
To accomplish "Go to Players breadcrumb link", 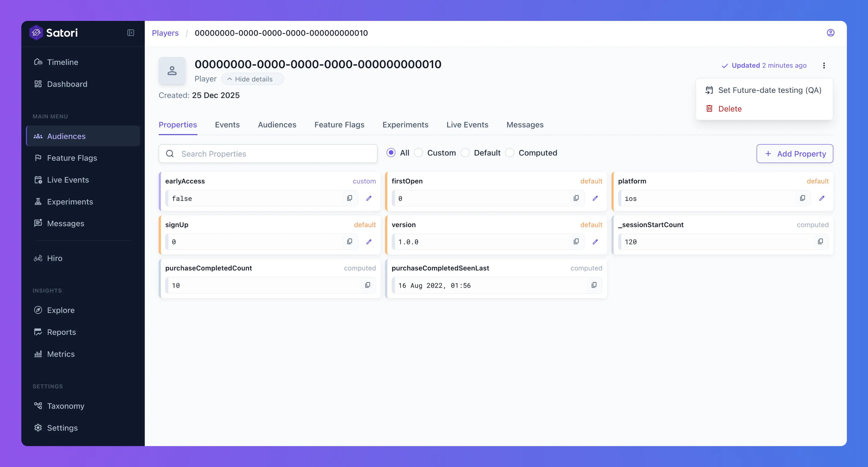I will 165,33.
